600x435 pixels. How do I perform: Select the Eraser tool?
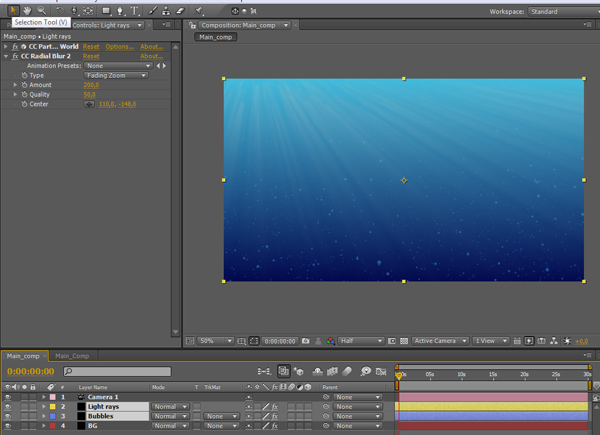[x=180, y=11]
